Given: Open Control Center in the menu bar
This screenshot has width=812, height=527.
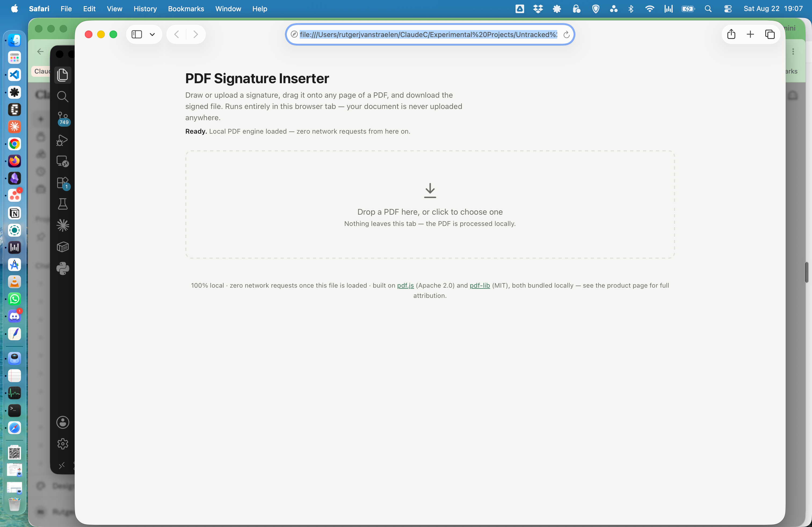Looking at the screenshot, I should 728,9.
